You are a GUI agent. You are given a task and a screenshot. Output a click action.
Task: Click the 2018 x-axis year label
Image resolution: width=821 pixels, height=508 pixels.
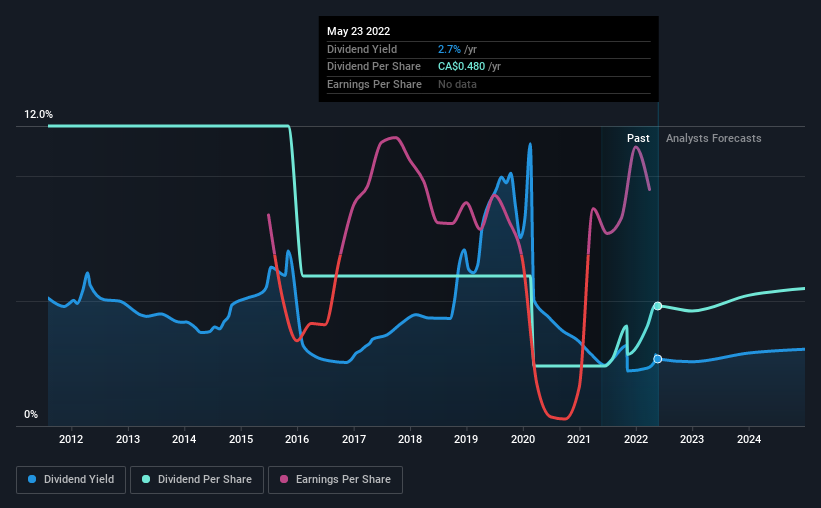click(x=410, y=439)
